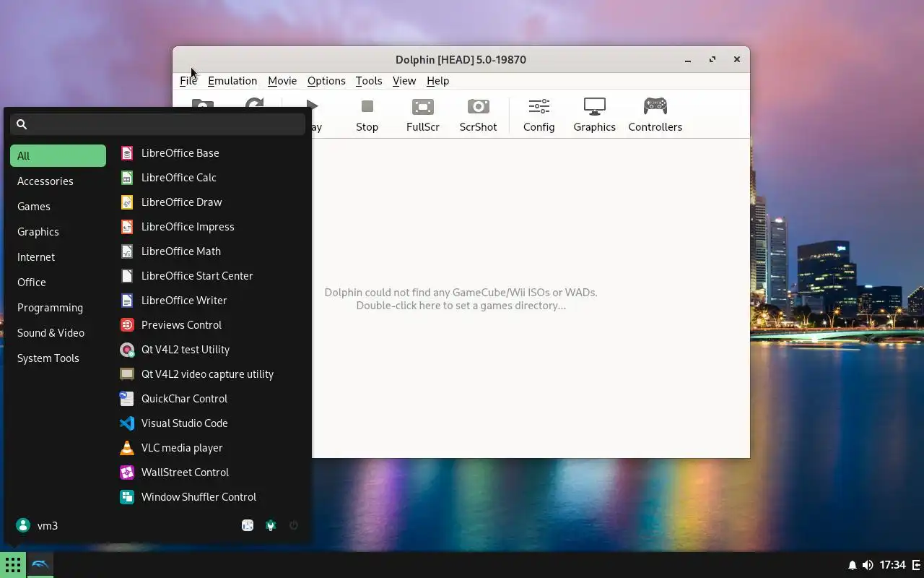Switch to the Office category
Viewport: 924px width, 578px height.
(x=58, y=282)
